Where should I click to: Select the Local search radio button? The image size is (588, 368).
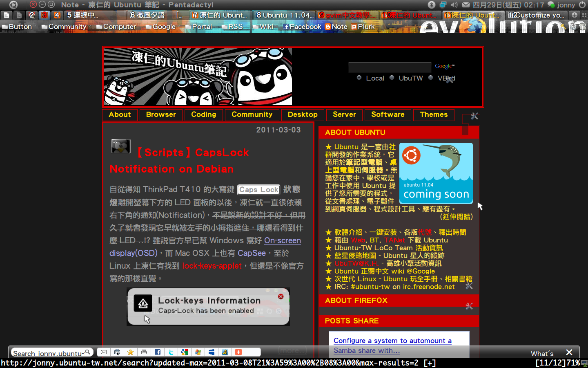[359, 78]
